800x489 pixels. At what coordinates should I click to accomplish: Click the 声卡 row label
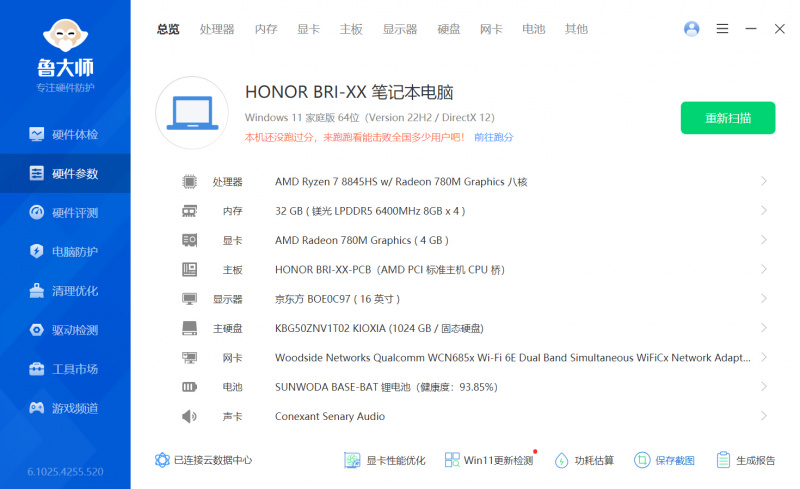(x=232, y=417)
